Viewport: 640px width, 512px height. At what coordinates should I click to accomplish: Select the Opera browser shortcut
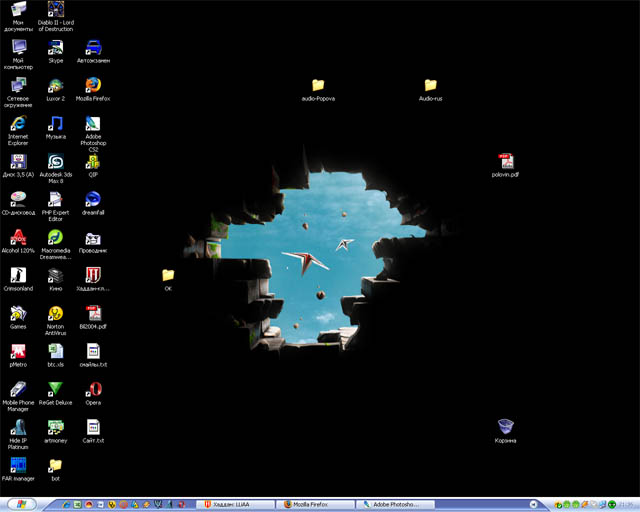point(93,389)
